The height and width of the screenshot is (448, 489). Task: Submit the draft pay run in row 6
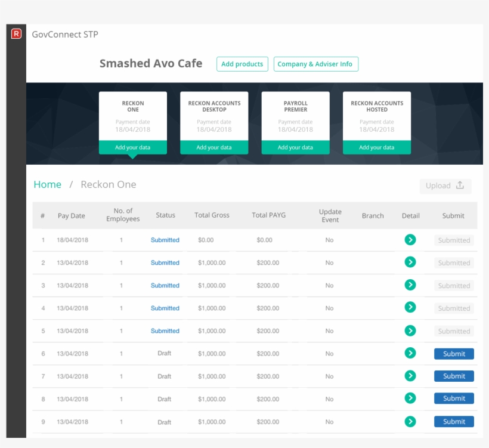pyautogui.click(x=453, y=353)
